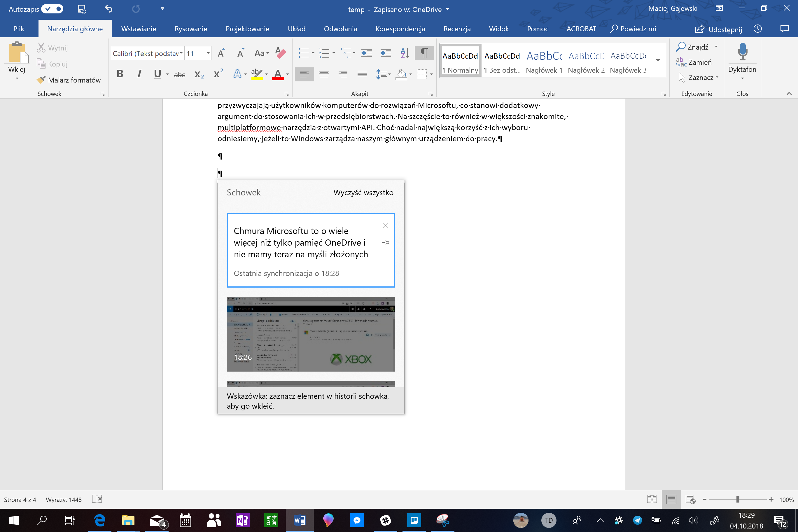Switch to Web Layout view

point(690,499)
